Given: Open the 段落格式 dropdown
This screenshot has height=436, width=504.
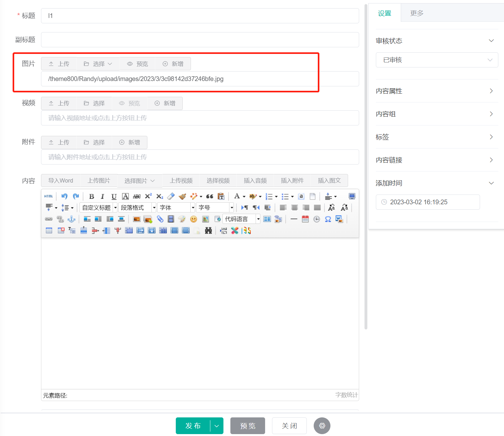Looking at the screenshot, I should click(137, 208).
